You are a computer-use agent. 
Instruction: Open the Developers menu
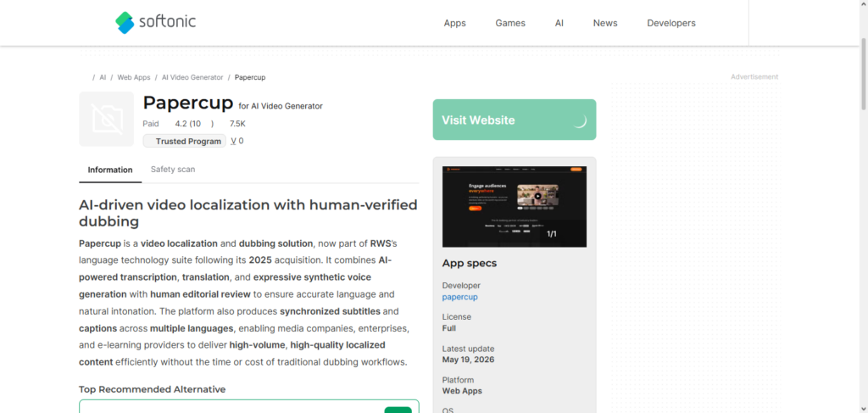671,23
